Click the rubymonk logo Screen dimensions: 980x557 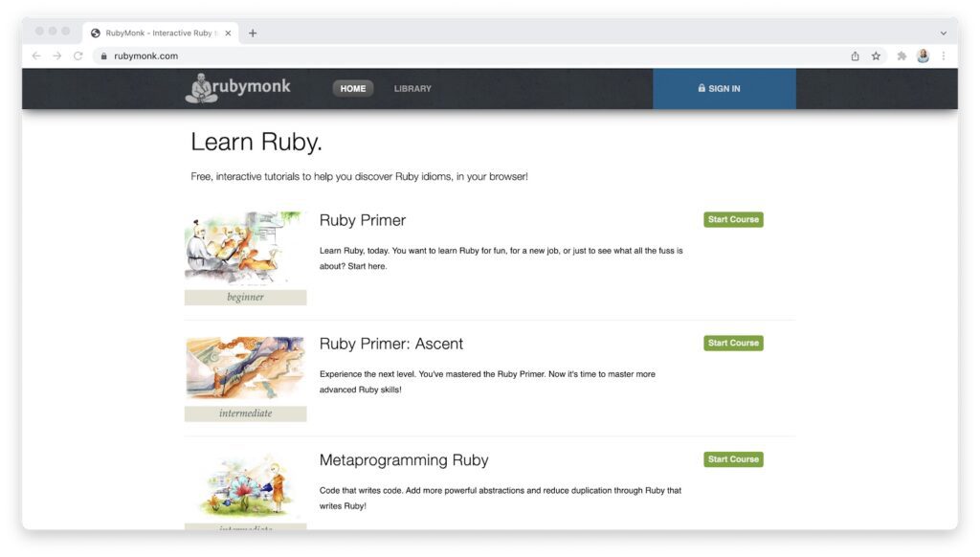tap(238, 88)
